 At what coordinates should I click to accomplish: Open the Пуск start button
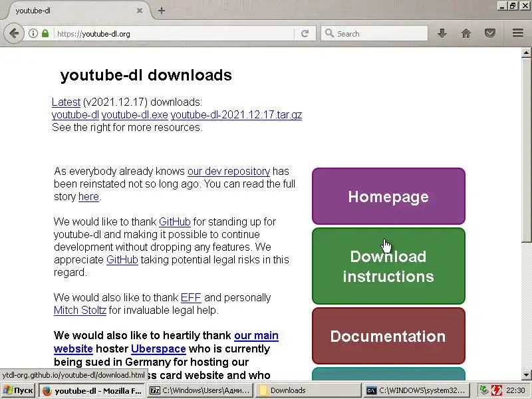(18, 390)
